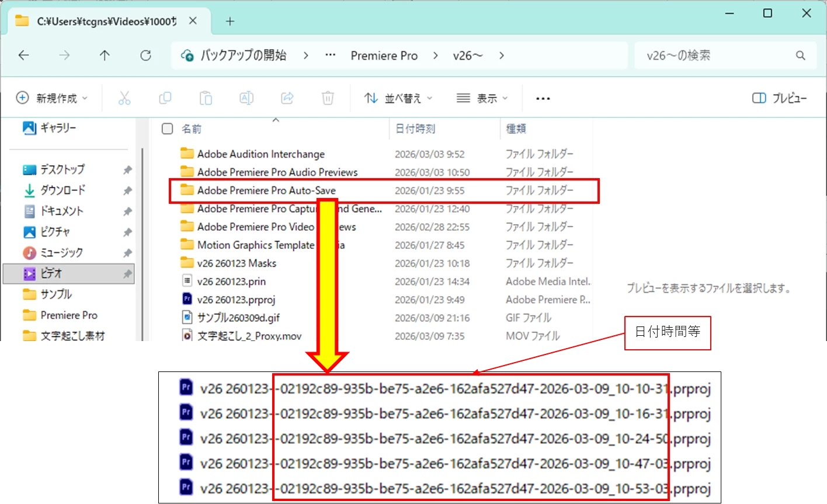Click the Paste clipboard icon
This screenshot has height=504, width=827.
(206, 98)
